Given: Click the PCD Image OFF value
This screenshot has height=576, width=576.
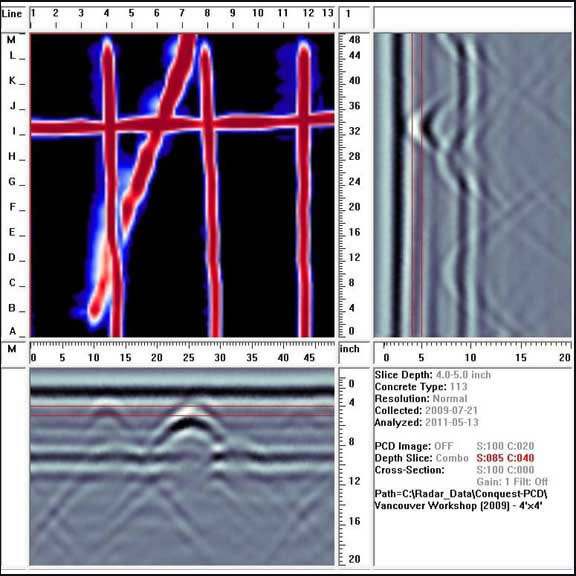Looking at the screenshot, I should point(443,446).
